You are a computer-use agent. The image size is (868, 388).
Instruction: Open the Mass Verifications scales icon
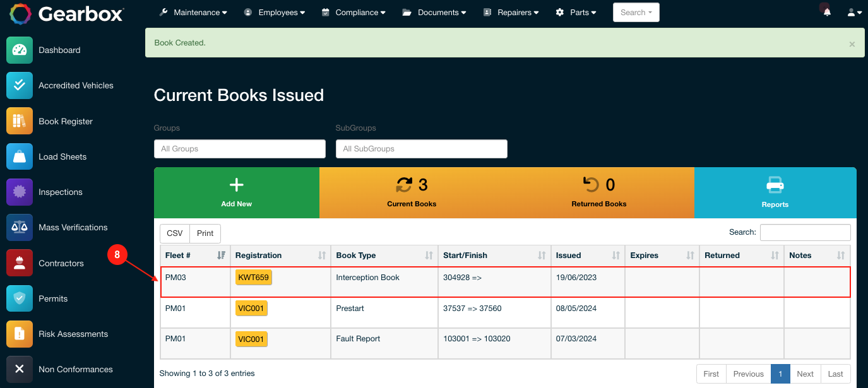pos(20,228)
